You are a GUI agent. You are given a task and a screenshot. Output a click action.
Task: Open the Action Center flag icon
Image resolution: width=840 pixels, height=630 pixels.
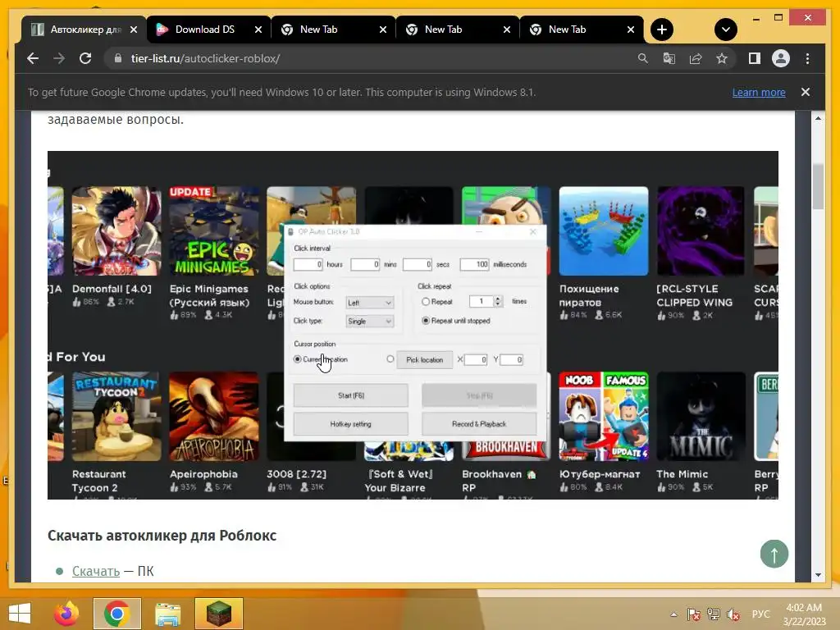(x=694, y=614)
